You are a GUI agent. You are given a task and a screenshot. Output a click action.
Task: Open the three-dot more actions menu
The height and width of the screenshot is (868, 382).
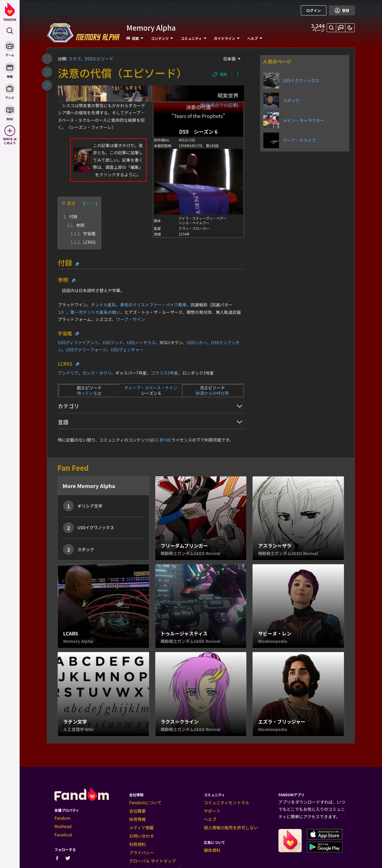pyautogui.click(x=238, y=74)
